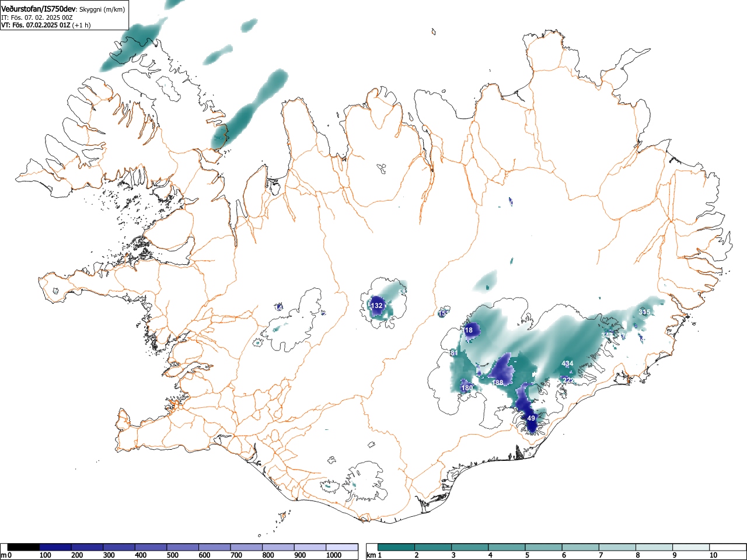Click the 5–6 km teal legend swatch
This screenshot has height=560, width=747.
[x=544, y=547]
